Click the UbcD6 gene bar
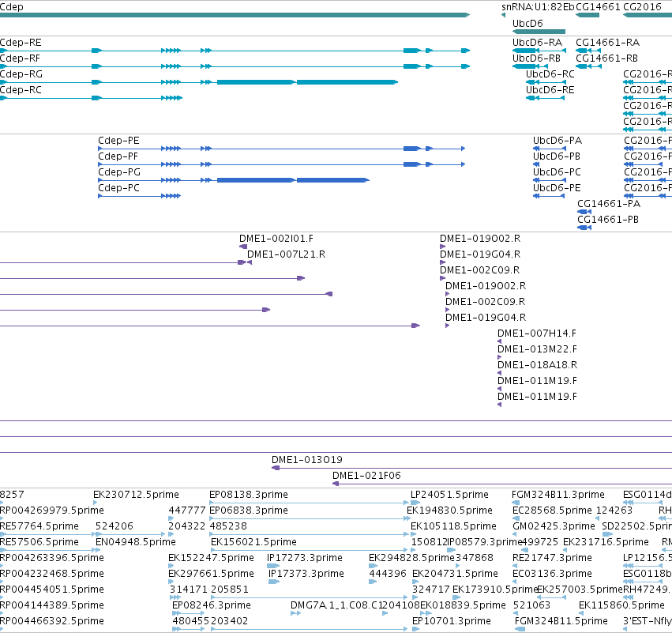 (x=539, y=32)
